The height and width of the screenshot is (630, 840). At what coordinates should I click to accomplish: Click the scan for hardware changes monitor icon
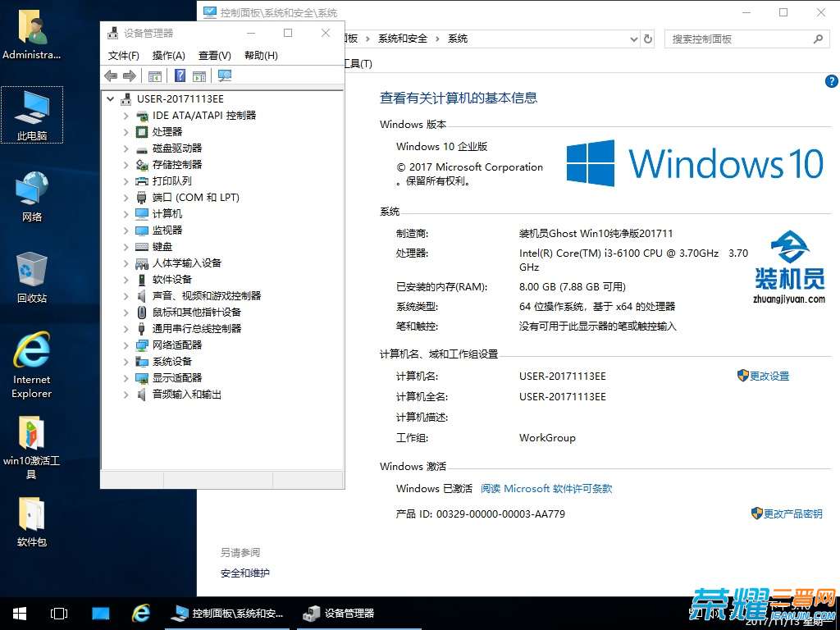(x=225, y=76)
